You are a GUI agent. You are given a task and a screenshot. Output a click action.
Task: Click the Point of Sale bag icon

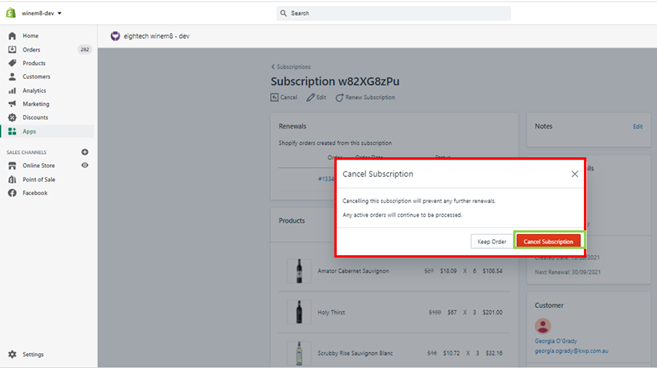click(x=12, y=179)
